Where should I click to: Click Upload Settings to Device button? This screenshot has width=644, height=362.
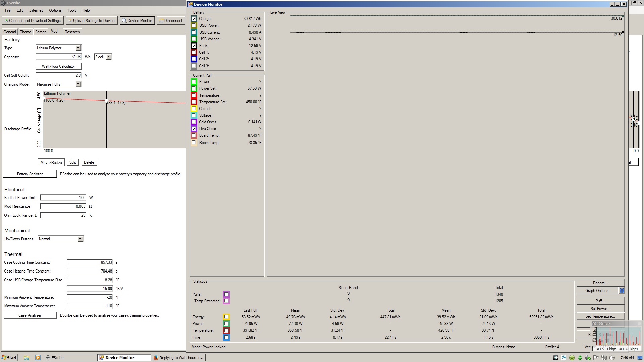click(92, 21)
